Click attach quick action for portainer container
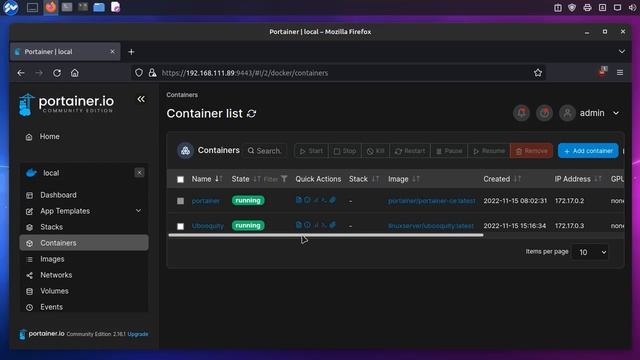 [x=333, y=200]
